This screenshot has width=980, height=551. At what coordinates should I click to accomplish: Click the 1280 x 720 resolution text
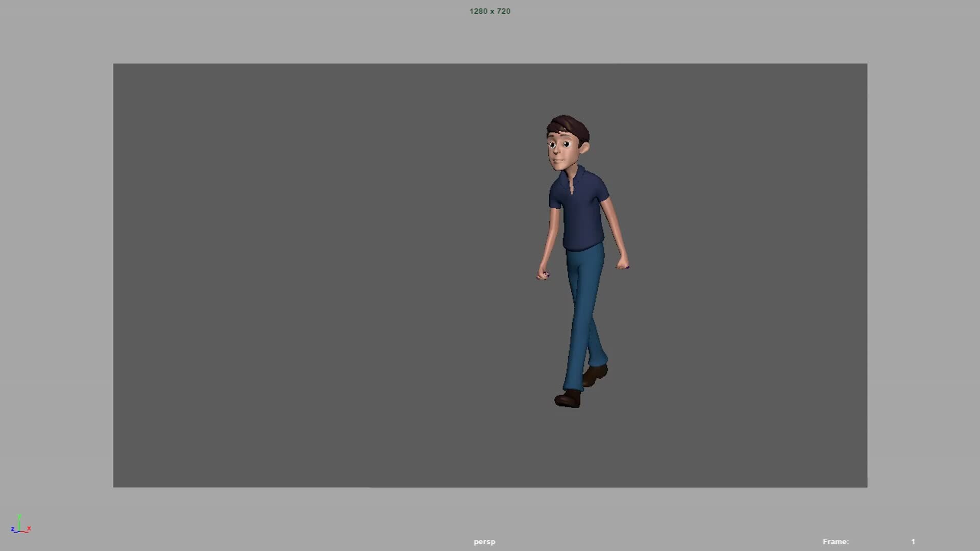[489, 11]
